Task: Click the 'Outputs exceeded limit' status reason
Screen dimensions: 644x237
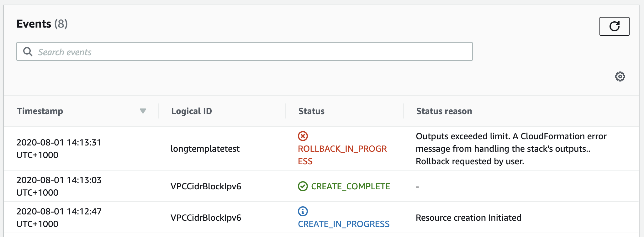Action: 511,149
